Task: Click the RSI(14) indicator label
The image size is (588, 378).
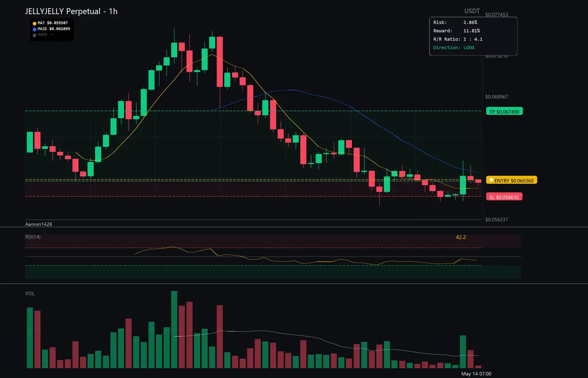Action: tap(33, 237)
